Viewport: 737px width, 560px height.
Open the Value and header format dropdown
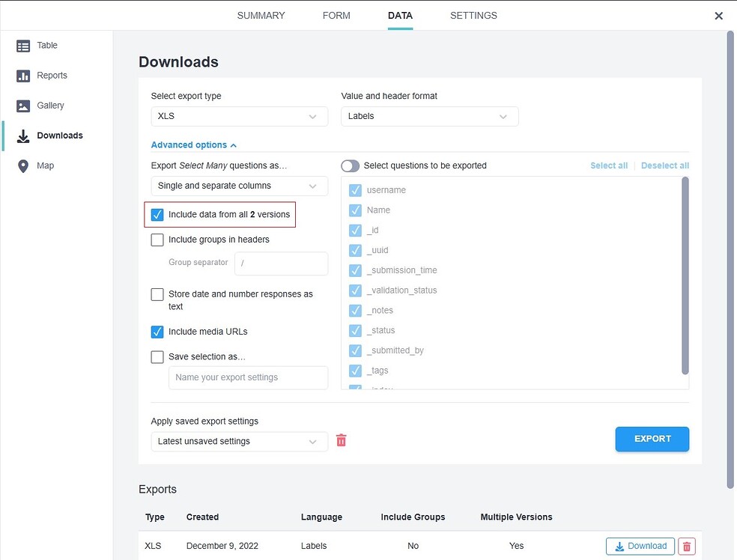click(429, 116)
